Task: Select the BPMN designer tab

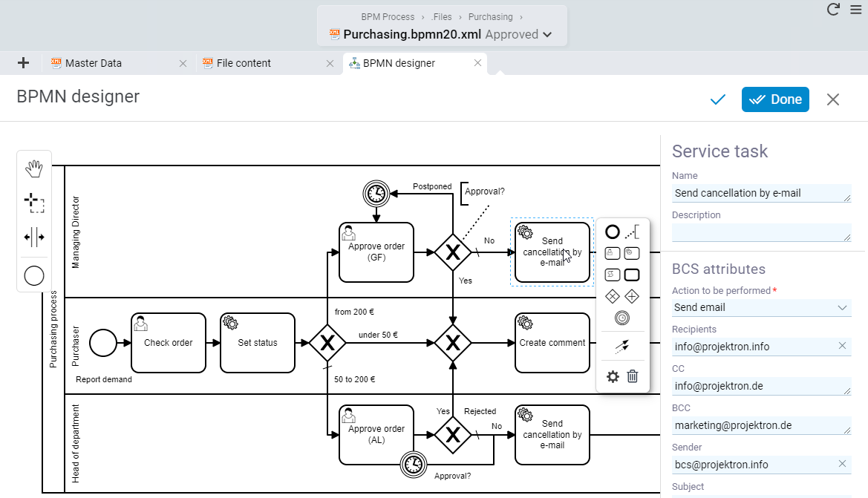Action: click(399, 63)
